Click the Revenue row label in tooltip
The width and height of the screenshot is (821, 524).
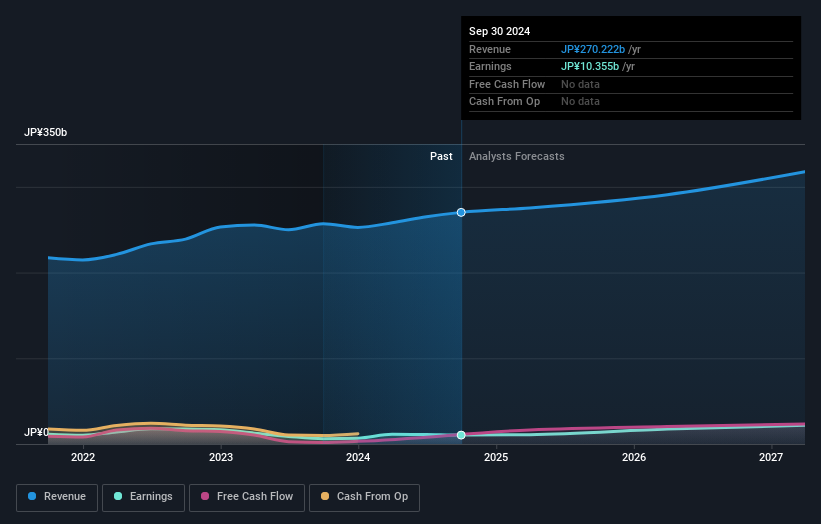[490, 49]
